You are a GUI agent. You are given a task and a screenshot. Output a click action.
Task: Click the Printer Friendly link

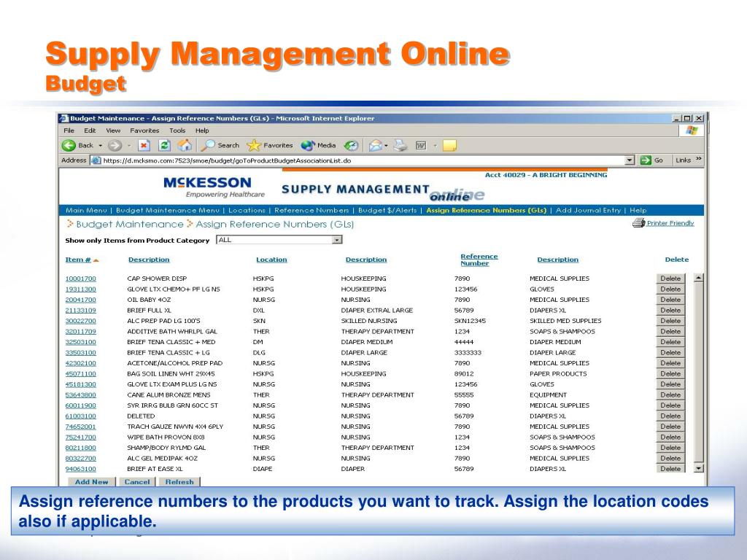tap(670, 223)
